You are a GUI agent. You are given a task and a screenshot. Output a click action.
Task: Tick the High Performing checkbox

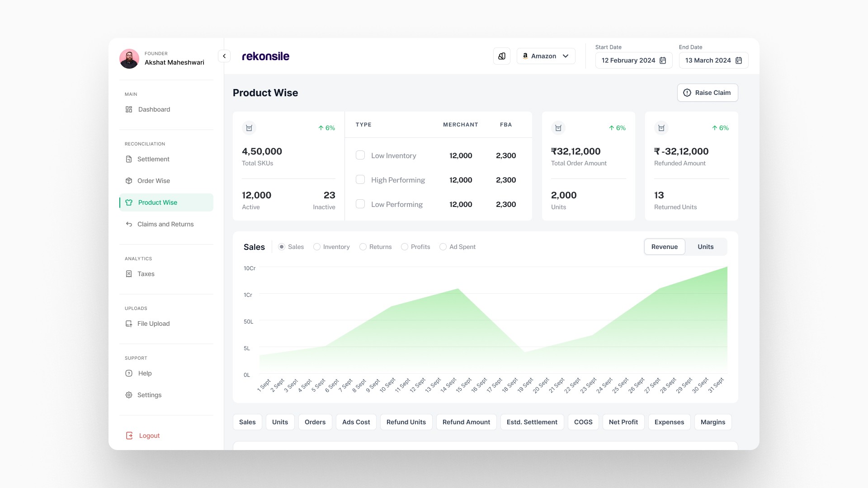coord(360,180)
